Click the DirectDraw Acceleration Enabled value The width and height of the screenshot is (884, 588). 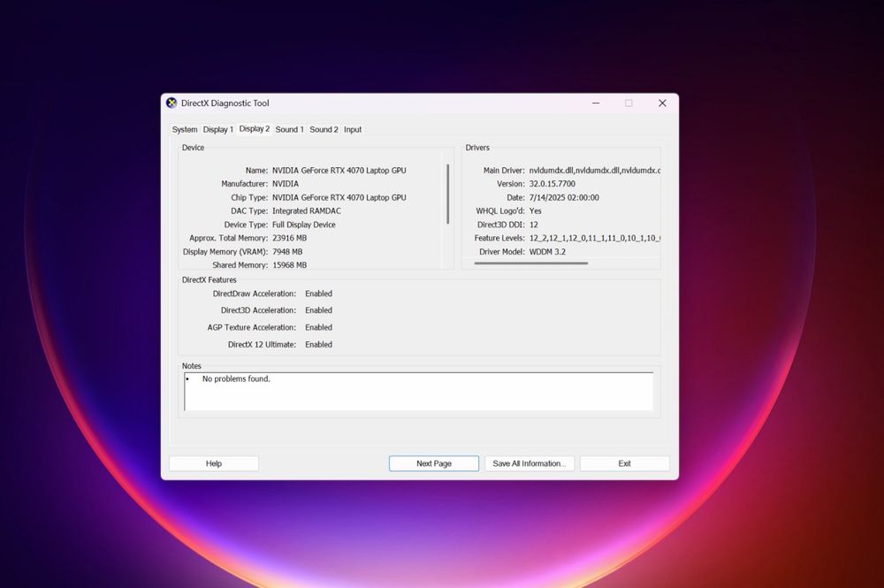coord(318,294)
